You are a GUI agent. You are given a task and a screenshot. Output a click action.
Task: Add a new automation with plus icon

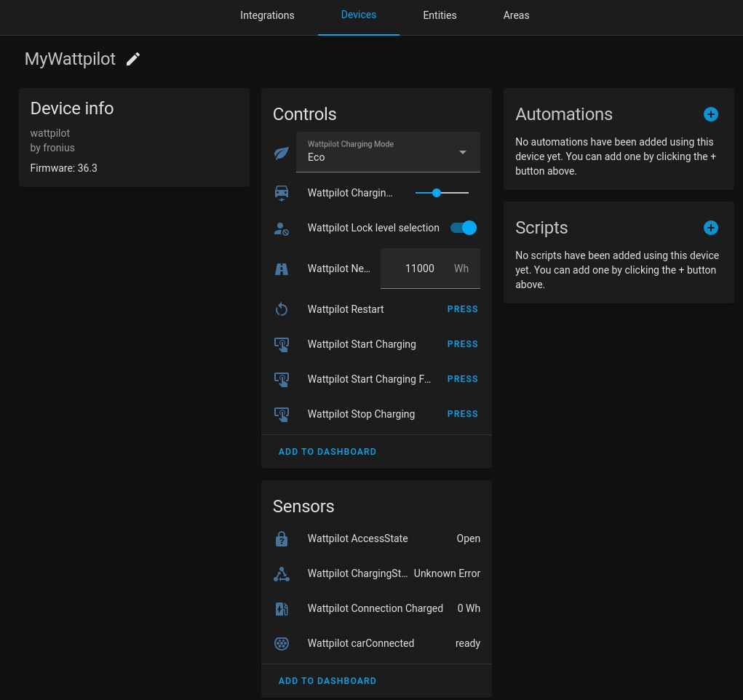(x=710, y=114)
